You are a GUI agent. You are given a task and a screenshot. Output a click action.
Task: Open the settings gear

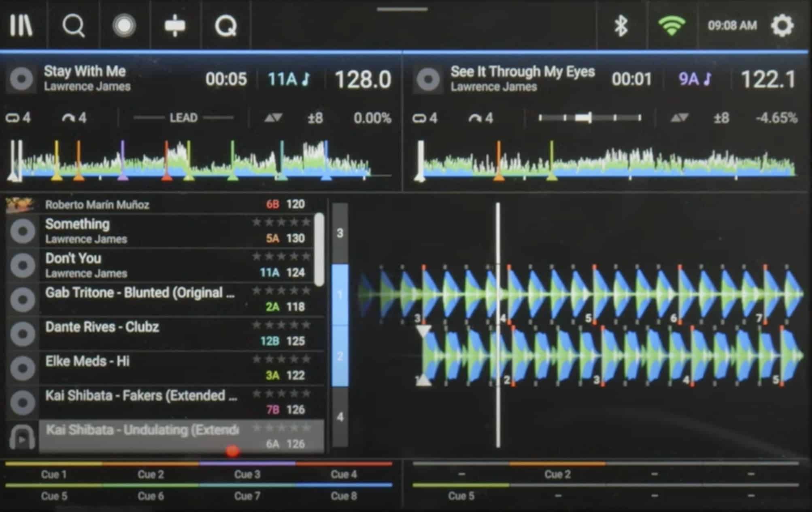point(782,26)
